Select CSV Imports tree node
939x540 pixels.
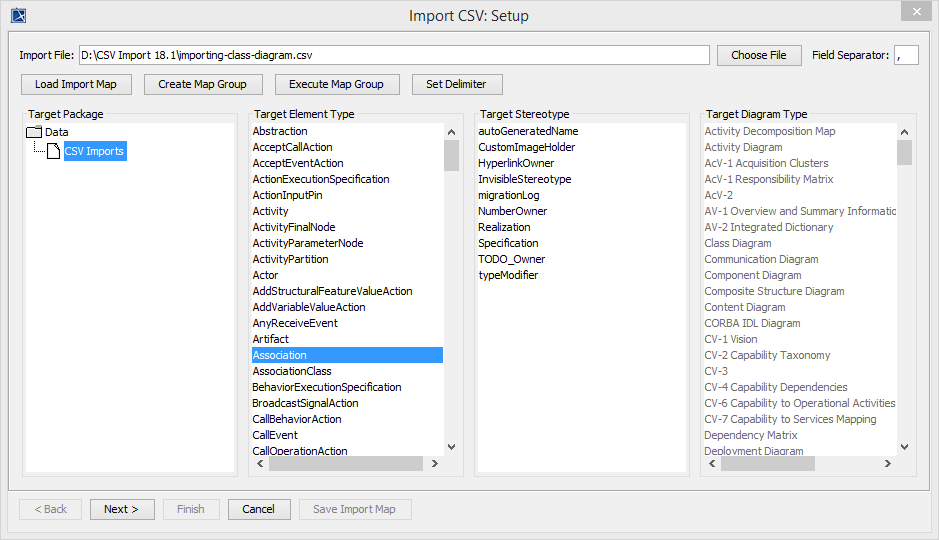(95, 151)
